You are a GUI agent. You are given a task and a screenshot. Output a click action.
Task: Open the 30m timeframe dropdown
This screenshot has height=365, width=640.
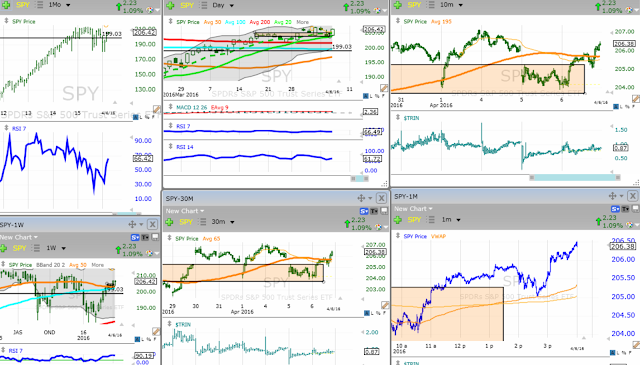223,222
